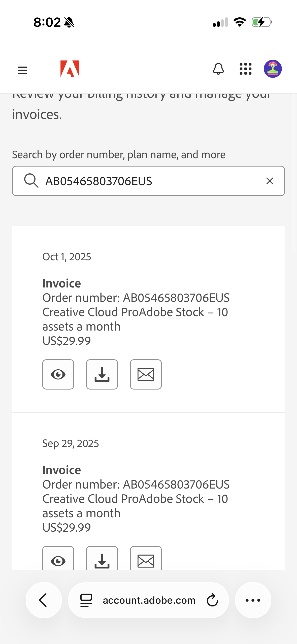Open the notifications bell
297x644 pixels.
point(218,69)
